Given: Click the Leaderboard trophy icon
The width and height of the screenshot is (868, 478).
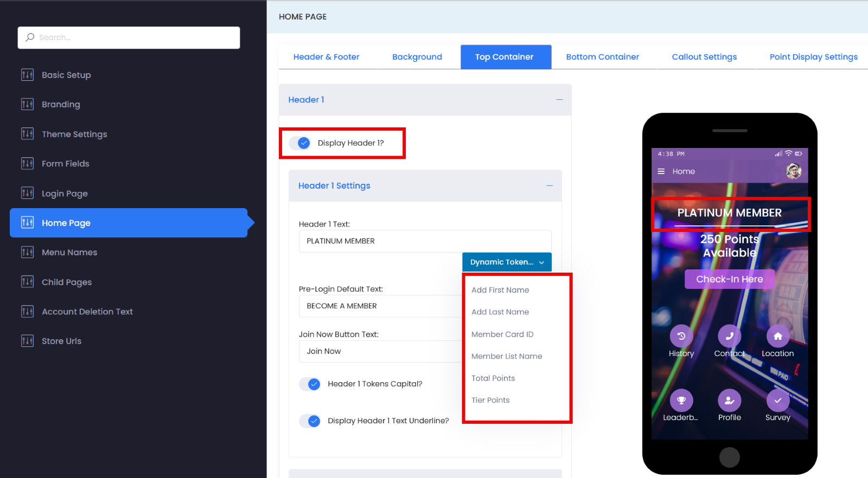Looking at the screenshot, I should (681, 401).
